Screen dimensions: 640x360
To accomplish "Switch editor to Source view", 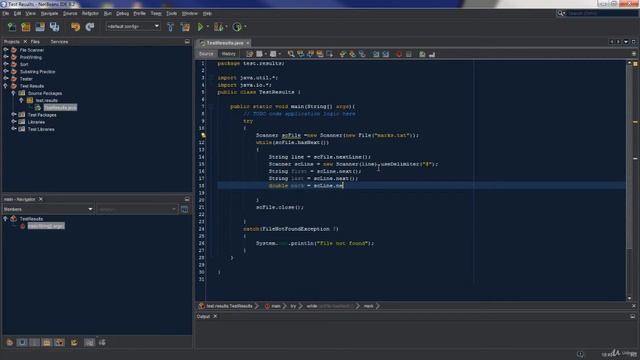I will [206, 54].
